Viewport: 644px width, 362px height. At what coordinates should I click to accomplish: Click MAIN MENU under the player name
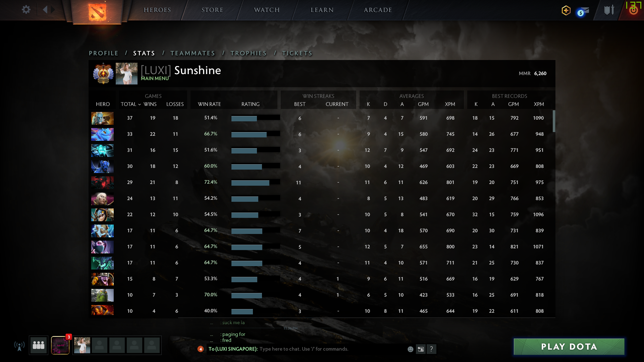(x=154, y=78)
